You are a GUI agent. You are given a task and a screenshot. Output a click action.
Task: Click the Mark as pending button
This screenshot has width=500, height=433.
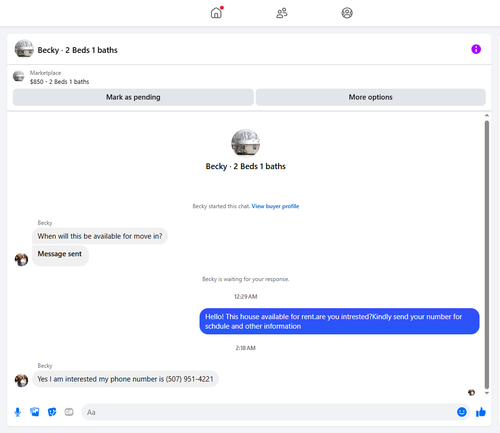pos(133,97)
